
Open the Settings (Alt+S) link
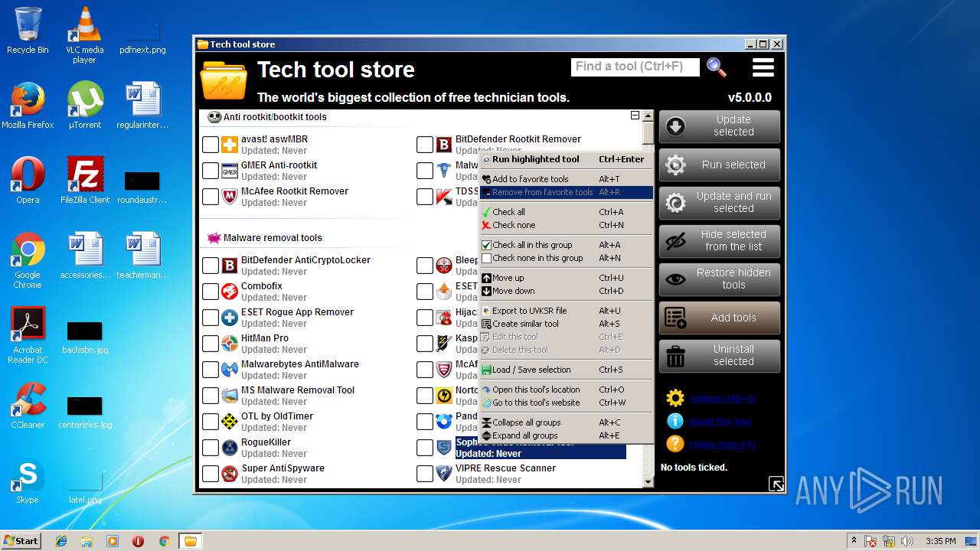click(x=722, y=399)
